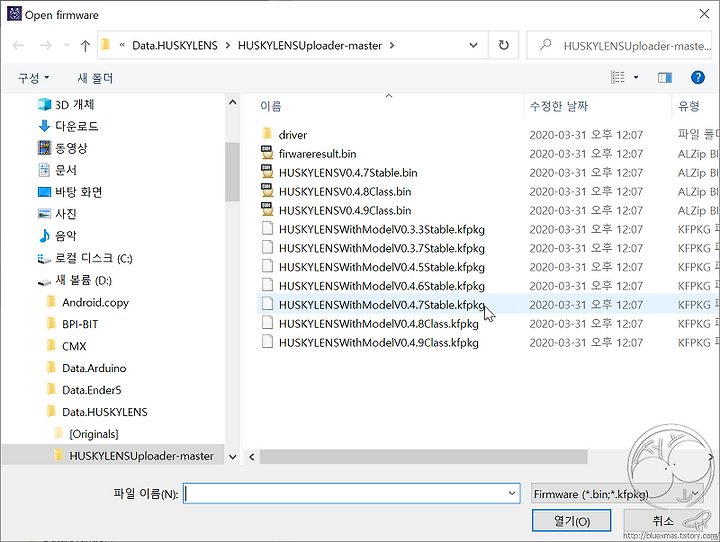
Task: Open CMX folder in tree
Action: [x=67, y=346]
